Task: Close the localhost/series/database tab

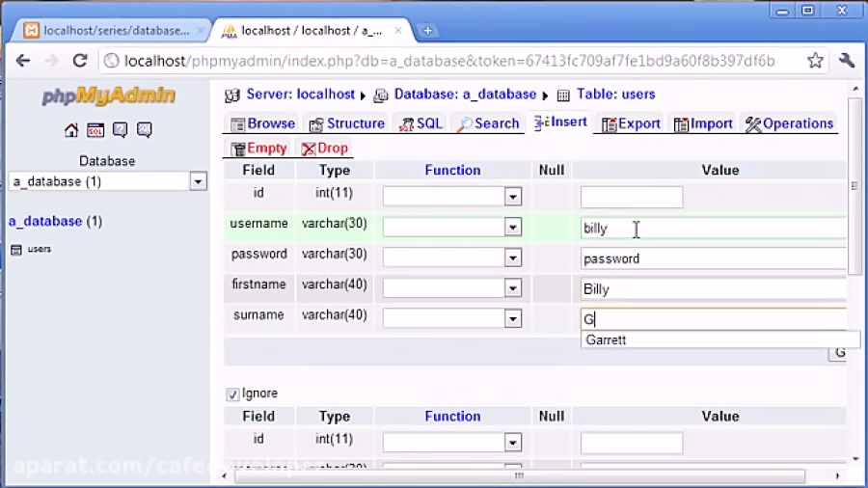Action: coord(200,31)
